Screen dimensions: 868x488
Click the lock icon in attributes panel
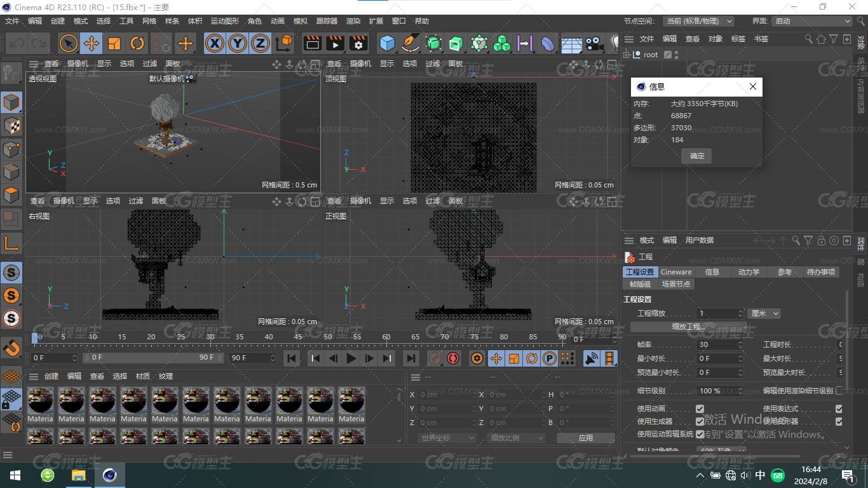[822, 240]
